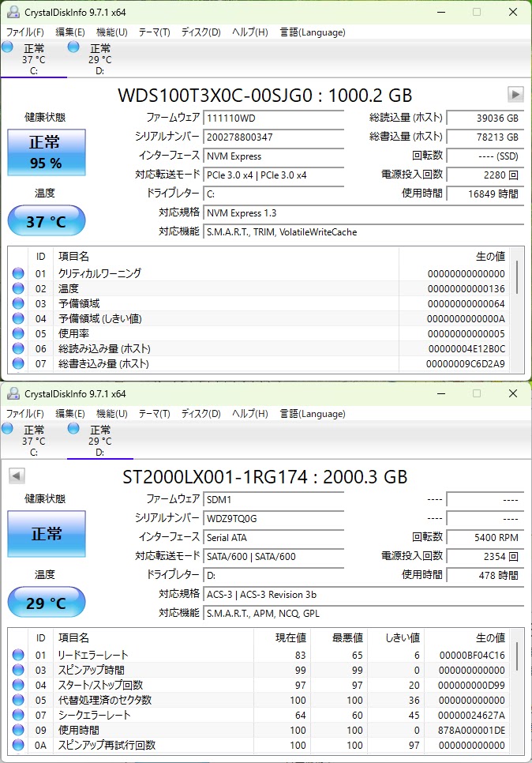Select D: drive tab in top window
This screenshot has height=763, width=532.
99,59
